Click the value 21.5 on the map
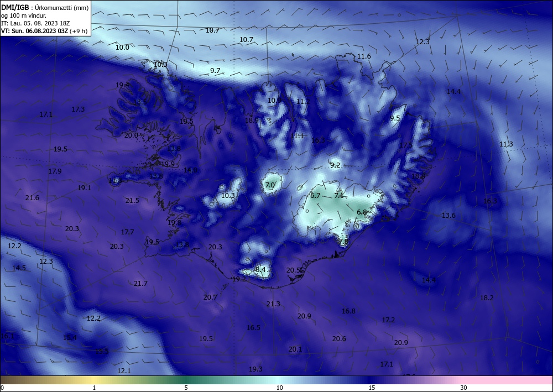This screenshot has width=553, height=392. [132, 201]
